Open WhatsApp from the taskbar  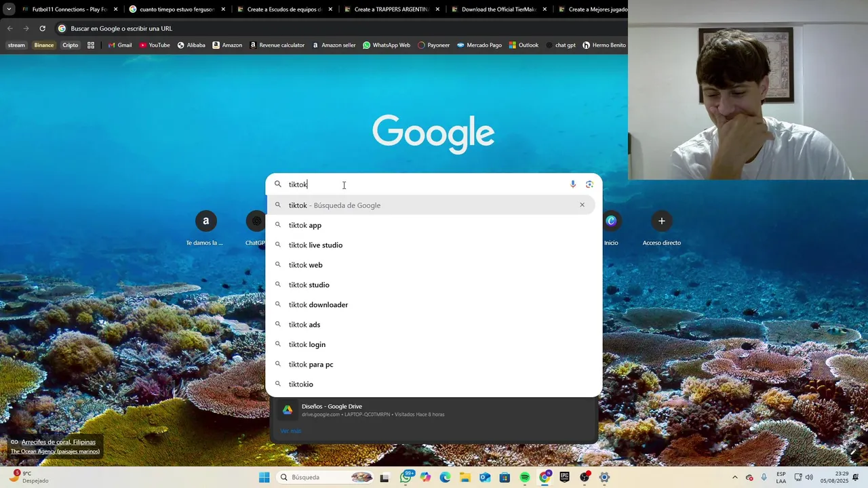(406, 477)
